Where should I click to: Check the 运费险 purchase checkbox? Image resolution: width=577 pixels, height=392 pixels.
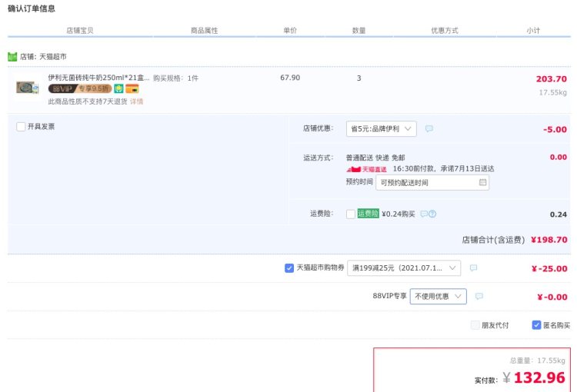tap(351, 214)
